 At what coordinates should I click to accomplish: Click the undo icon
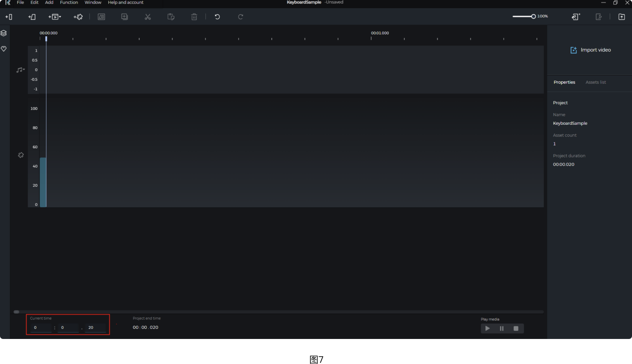coord(217,17)
